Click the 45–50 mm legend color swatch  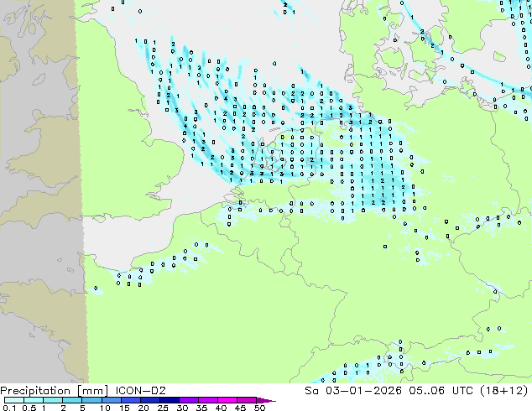[247, 400]
